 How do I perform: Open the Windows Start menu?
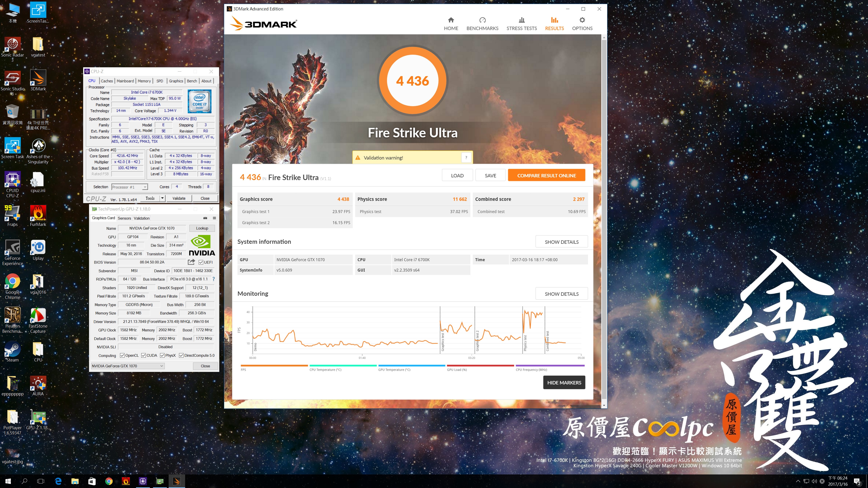coord(8,481)
